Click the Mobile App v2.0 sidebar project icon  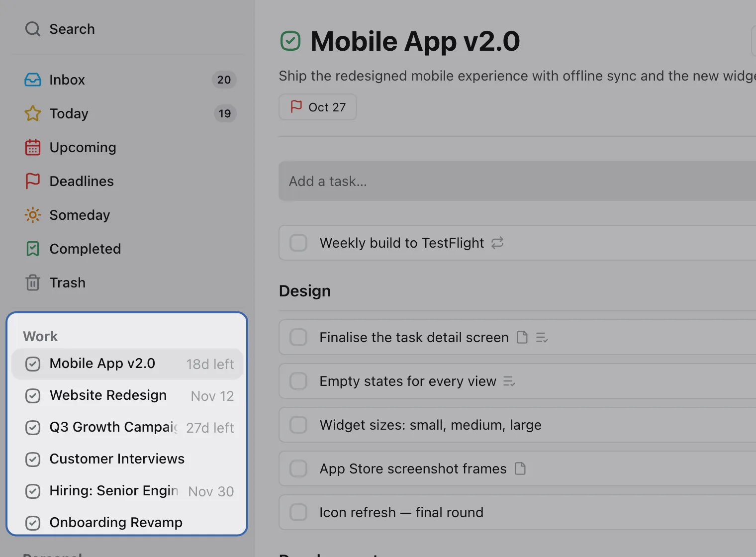[33, 364]
